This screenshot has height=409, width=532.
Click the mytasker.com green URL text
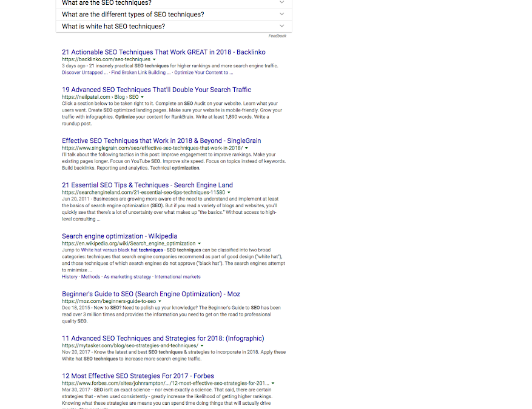130,345
